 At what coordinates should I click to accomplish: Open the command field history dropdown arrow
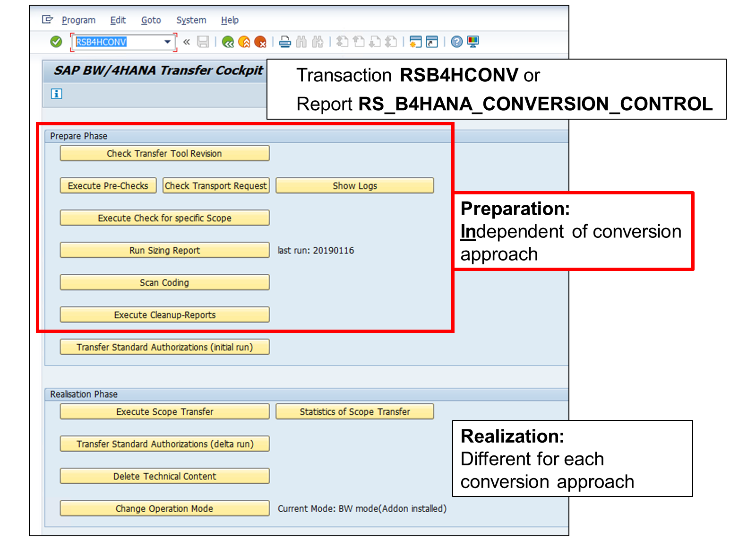point(167,42)
